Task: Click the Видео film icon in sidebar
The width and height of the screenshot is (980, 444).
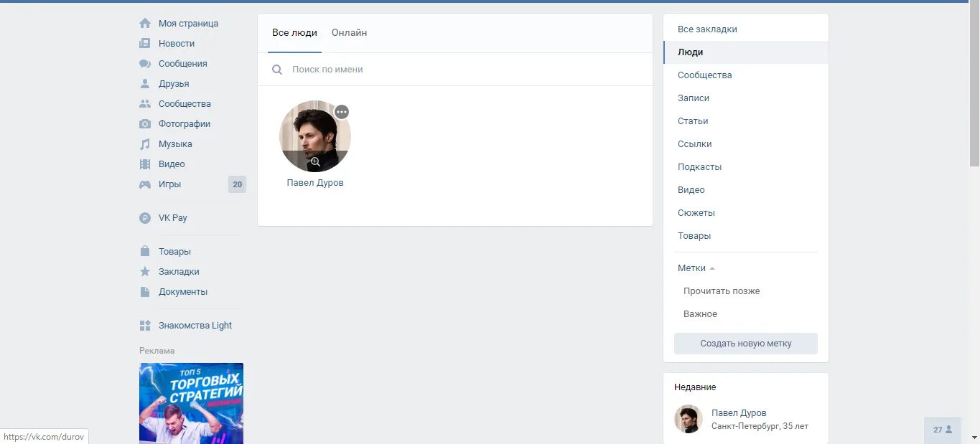Action: (x=145, y=164)
